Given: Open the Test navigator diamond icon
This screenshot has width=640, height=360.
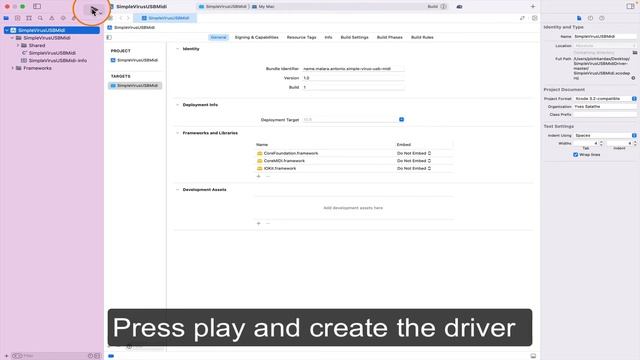Looking at the screenshot, I should coord(63,18).
